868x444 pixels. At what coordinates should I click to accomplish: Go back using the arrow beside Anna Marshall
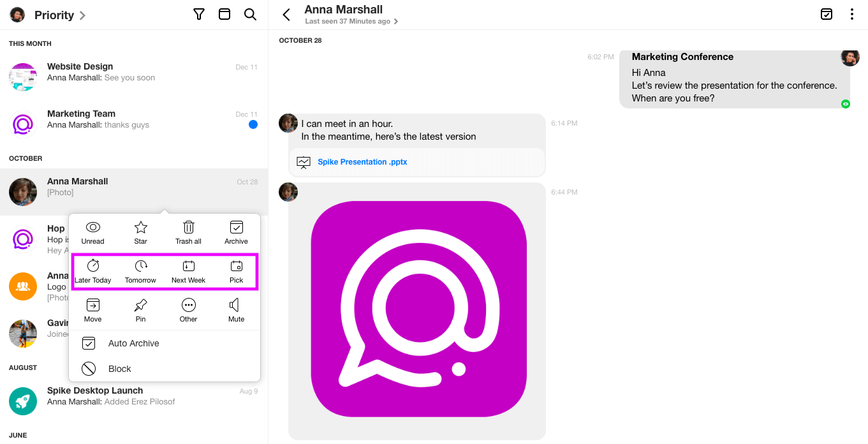(286, 15)
